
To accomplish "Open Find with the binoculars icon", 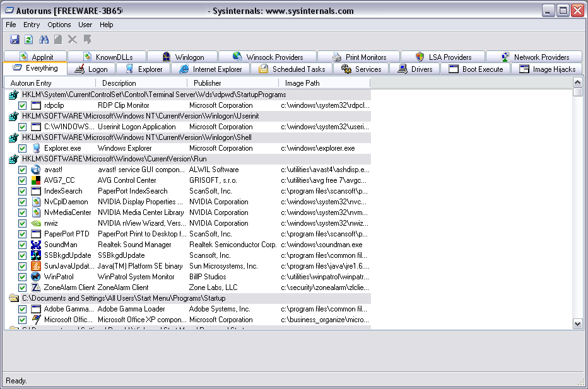I will point(44,40).
